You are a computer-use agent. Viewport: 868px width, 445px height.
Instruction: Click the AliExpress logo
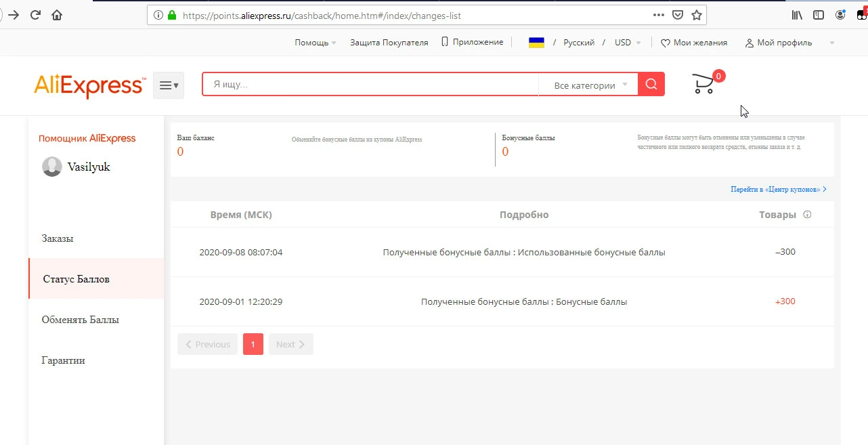pos(89,86)
